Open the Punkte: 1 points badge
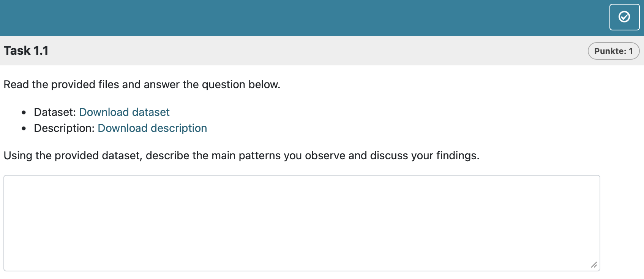This screenshot has width=644, height=279. pyautogui.click(x=613, y=51)
